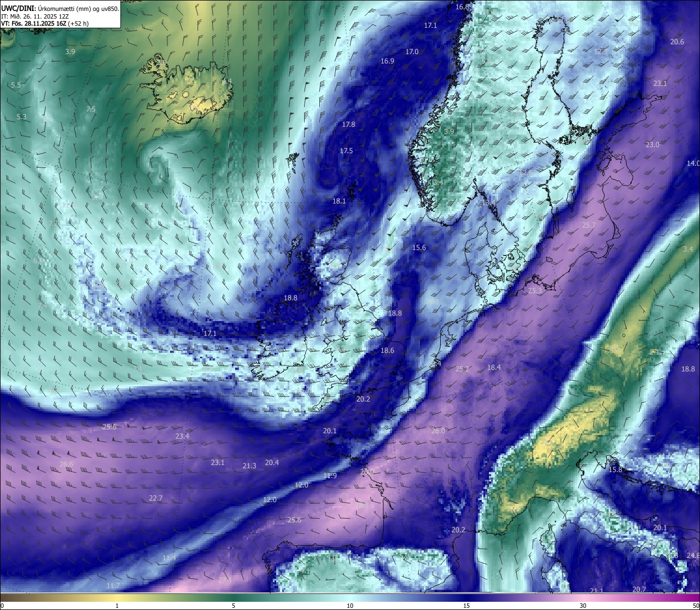
Task: Click the 15.6 value label
Action: 419,248
